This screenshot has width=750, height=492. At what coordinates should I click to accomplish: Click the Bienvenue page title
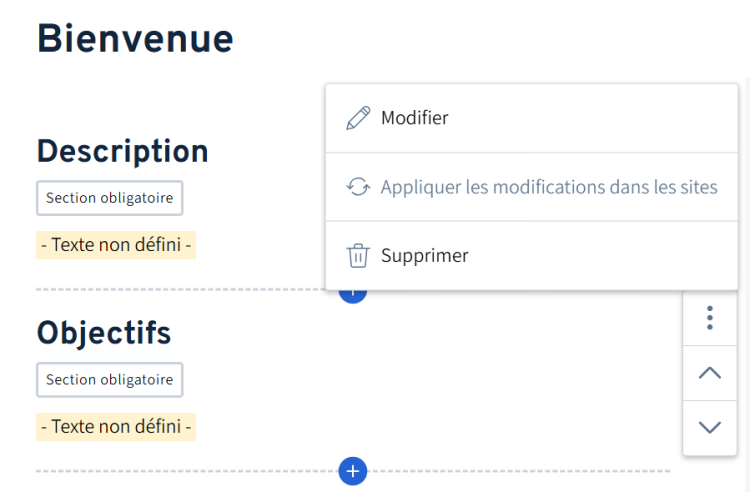click(135, 39)
